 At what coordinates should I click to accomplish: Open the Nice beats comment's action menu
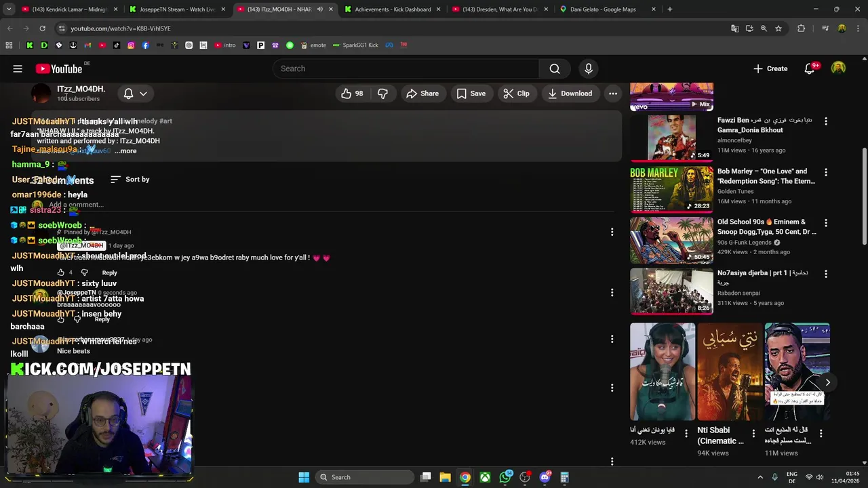click(612, 339)
